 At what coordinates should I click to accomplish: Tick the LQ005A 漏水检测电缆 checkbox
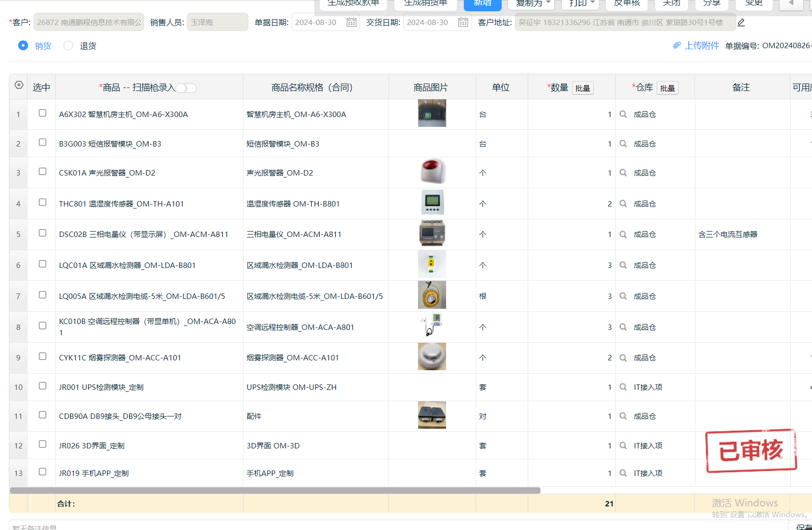[43, 294]
